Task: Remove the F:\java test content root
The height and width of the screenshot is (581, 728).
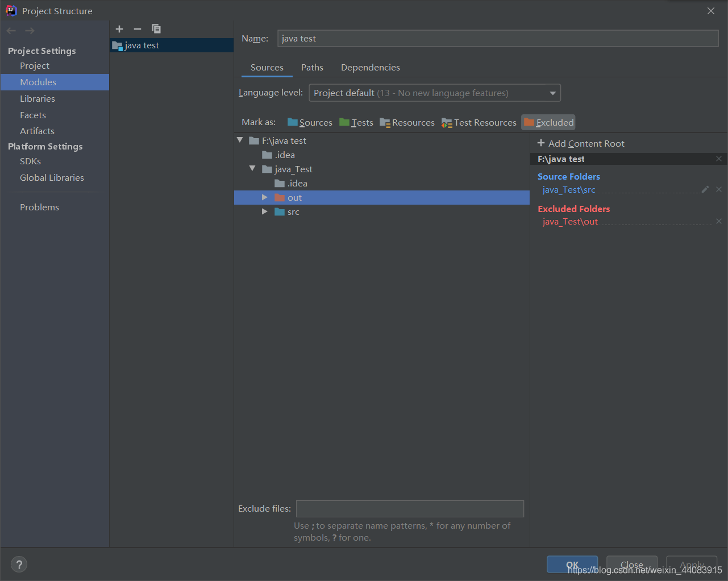Action: [719, 159]
